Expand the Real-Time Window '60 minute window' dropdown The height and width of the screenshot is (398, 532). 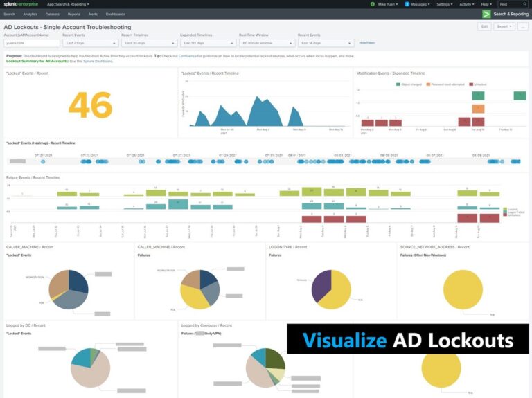pyautogui.click(x=267, y=43)
